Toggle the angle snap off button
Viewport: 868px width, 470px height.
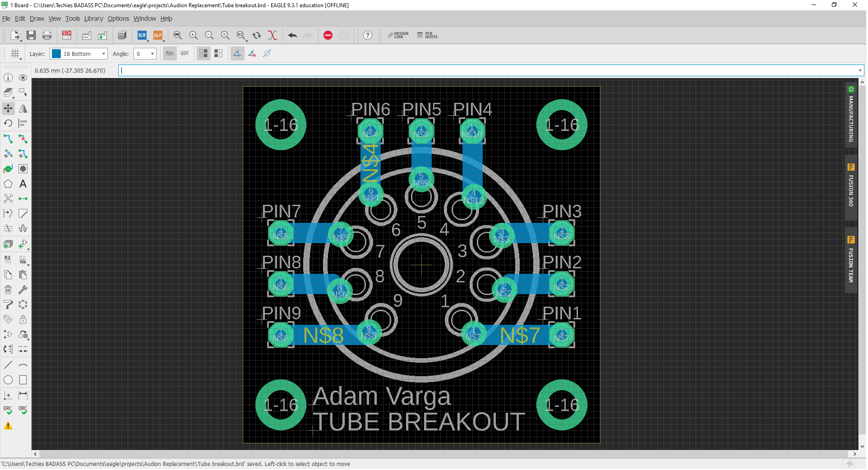(x=253, y=53)
